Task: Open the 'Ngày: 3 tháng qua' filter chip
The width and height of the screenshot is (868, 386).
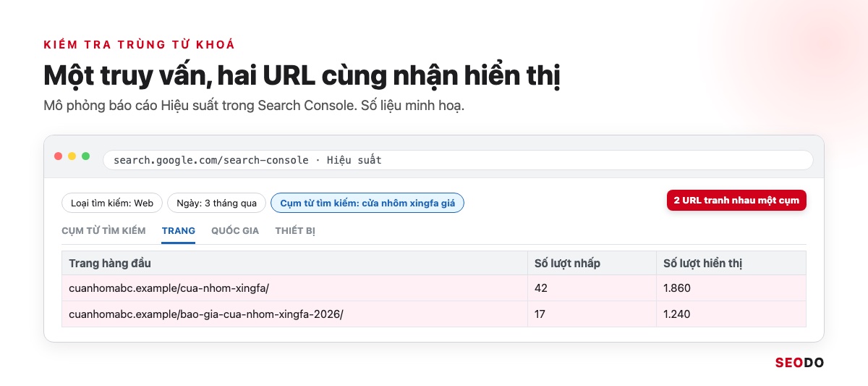Action: (x=216, y=203)
